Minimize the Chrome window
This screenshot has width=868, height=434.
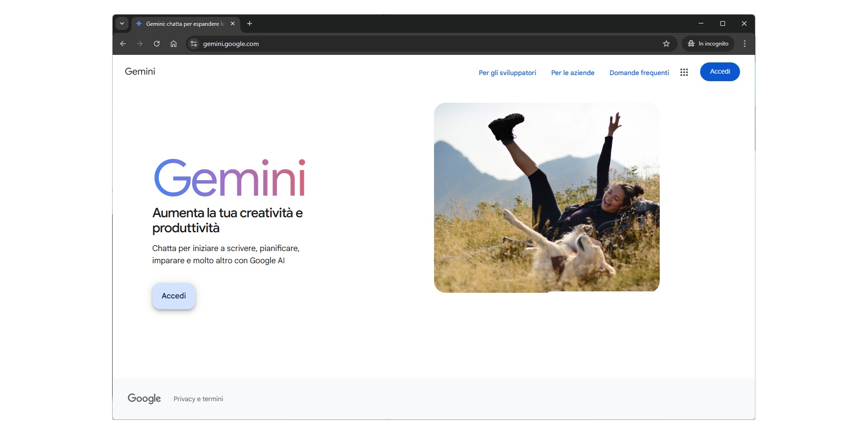(701, 23)
